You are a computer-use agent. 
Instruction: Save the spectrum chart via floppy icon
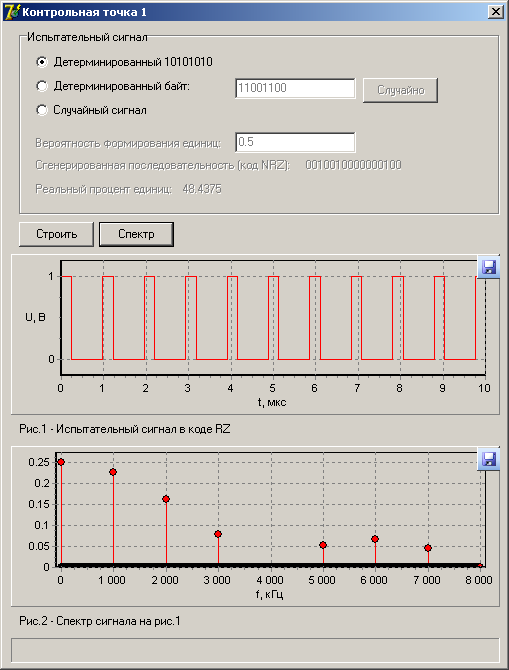point(488,459)
